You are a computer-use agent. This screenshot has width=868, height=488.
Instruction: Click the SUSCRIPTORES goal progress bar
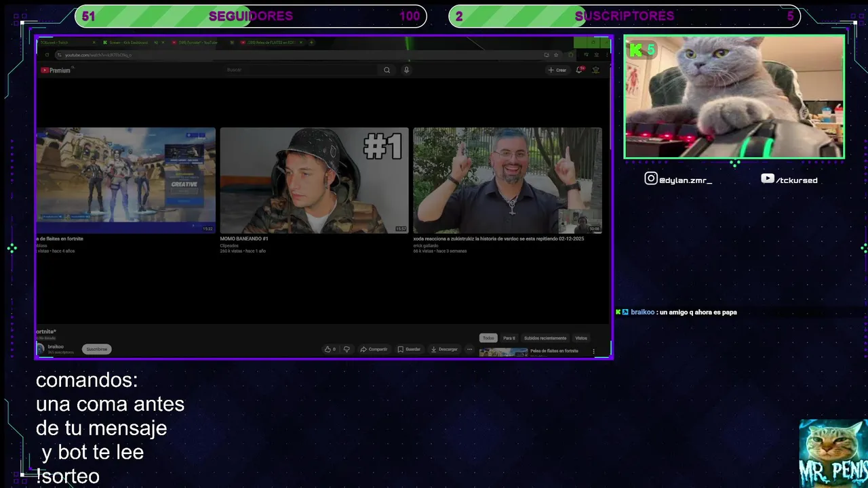[625, 16]
